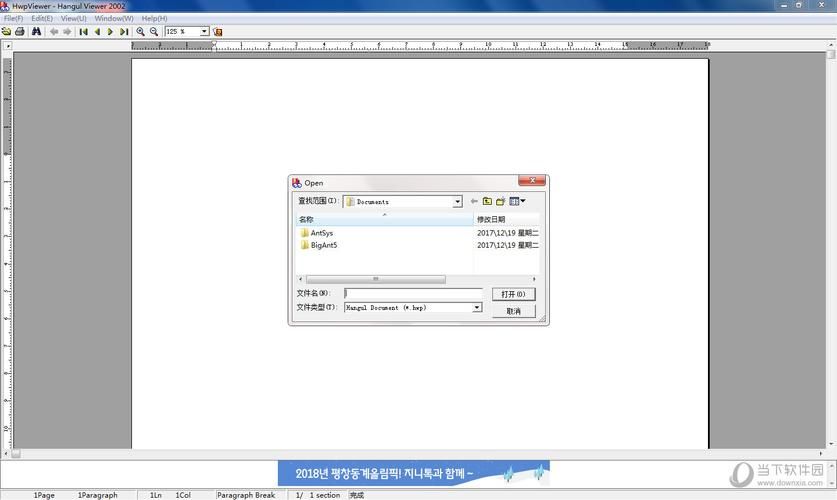Click Up One Level folder icon in dialog
This screenshot has height=500, width=837.
click(487, 202)
